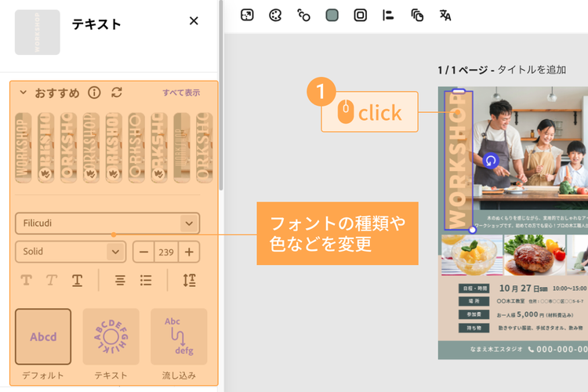
Task: Toggle bold text formatting
Action: 26,280
